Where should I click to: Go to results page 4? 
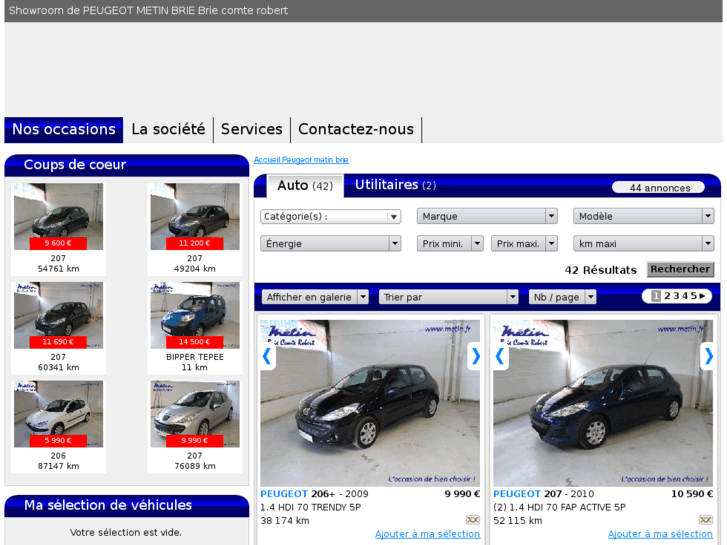(x=685, y=296)
